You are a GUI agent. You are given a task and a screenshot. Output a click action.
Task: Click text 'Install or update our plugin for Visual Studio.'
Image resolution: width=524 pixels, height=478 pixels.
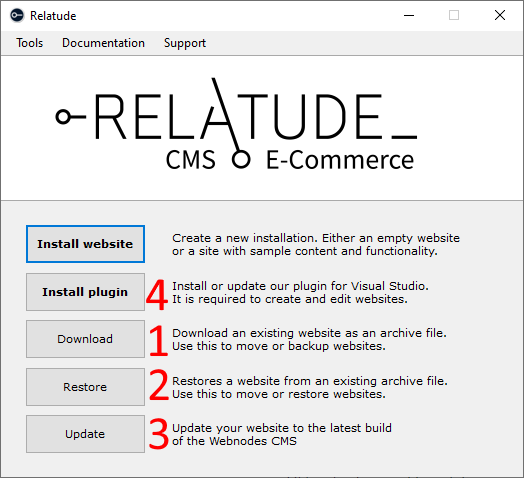[300, 286]
